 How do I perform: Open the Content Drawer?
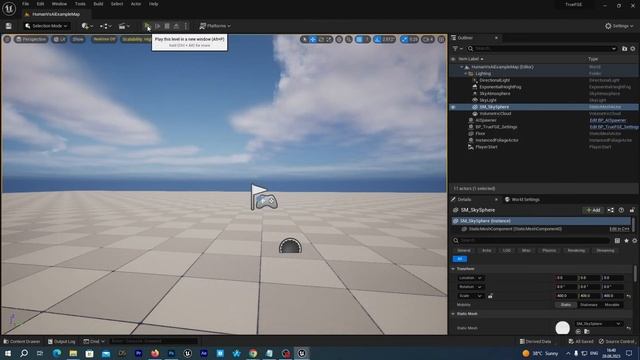click(x=22, y=341)
